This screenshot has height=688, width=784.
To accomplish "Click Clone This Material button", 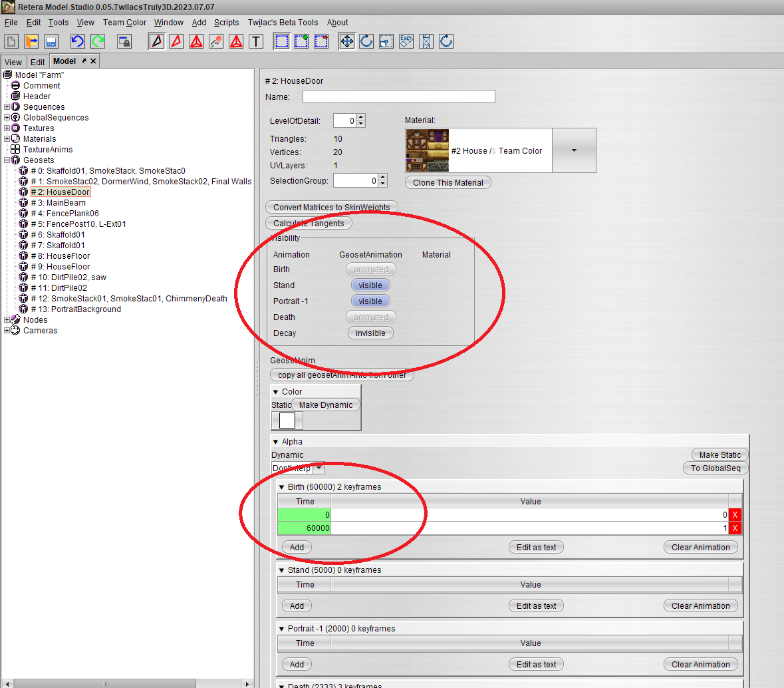I will pos(448,182).
